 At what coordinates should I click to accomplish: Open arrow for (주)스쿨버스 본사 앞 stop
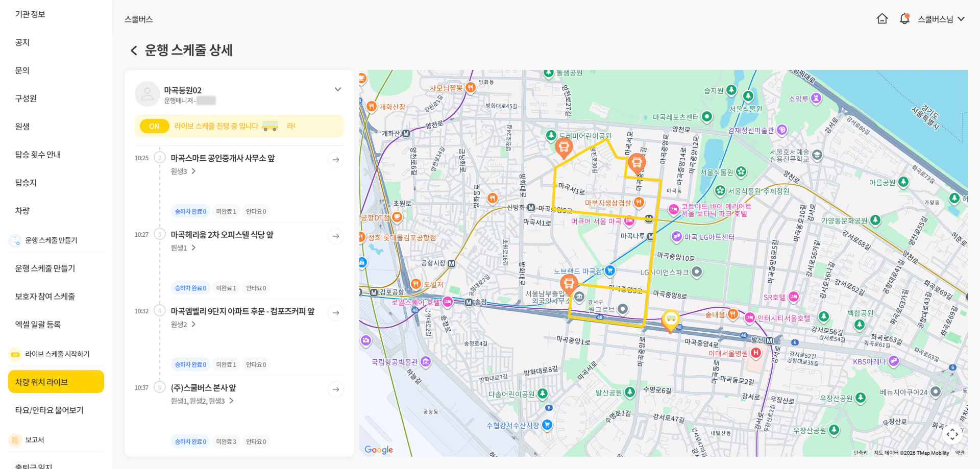tap(336, 389)
